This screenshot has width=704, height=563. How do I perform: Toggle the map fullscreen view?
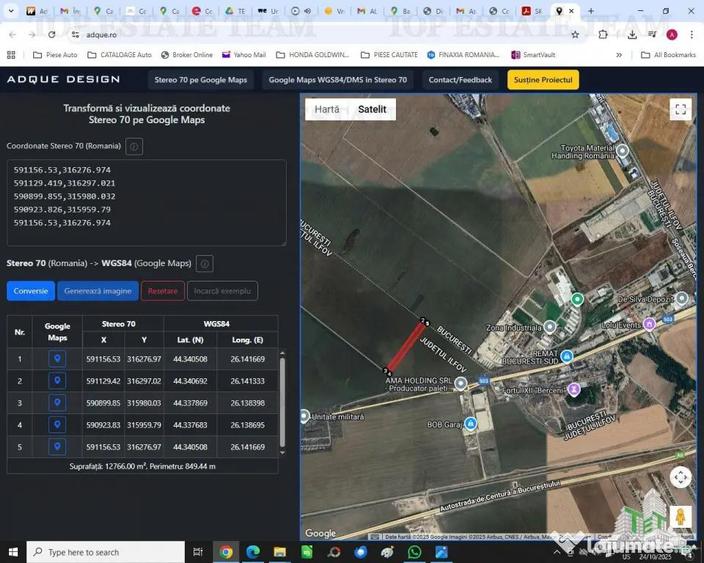click(681, 109)
